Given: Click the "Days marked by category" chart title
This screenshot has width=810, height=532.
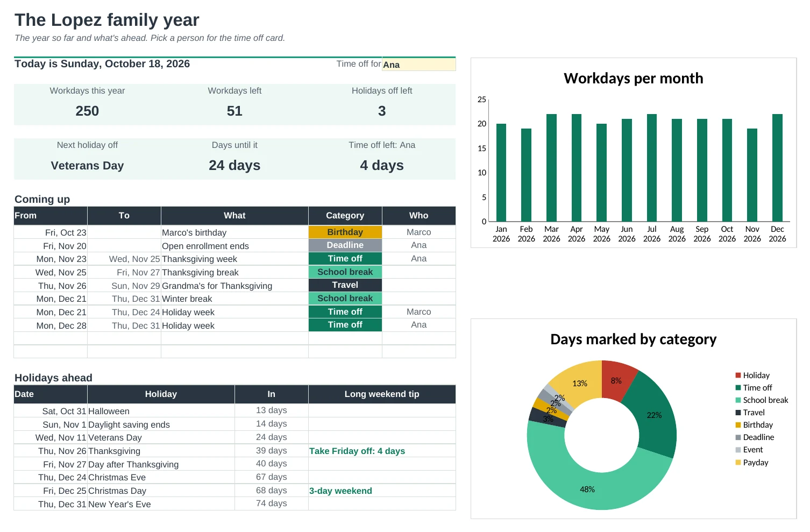Looking at the screenshot, I should click(634, 339).
